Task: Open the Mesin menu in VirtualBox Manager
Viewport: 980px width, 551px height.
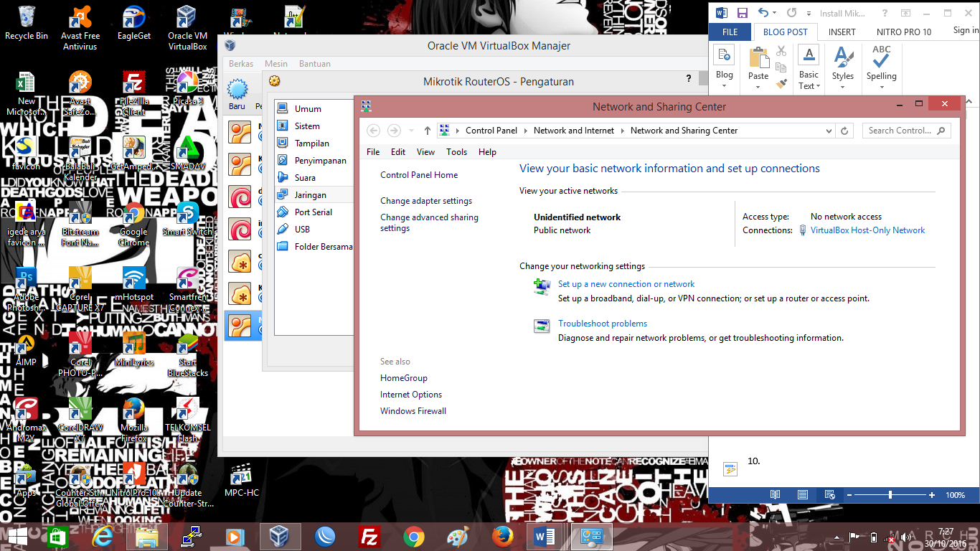Action: point(276,64)
